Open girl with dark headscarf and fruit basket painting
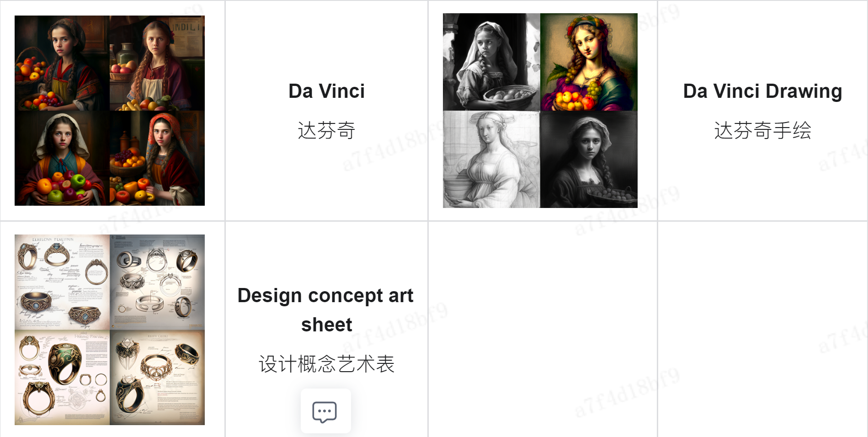 (62, 63)
